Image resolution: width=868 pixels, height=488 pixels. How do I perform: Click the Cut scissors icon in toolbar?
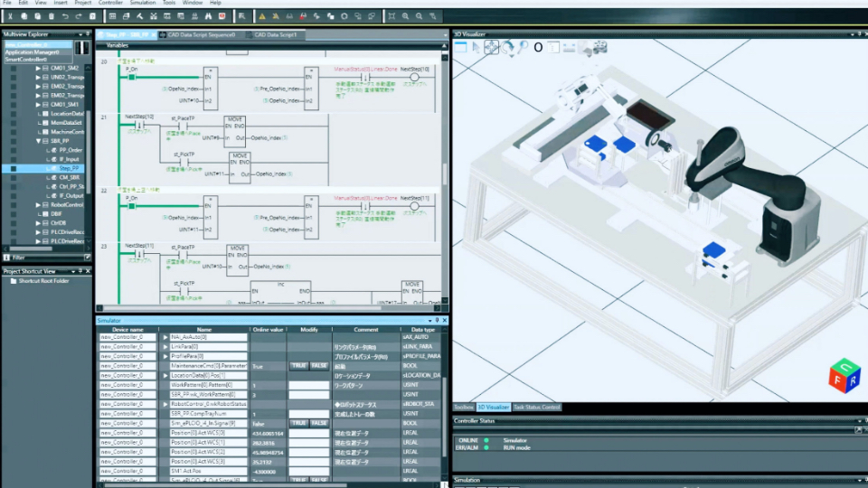coord(9,16)
